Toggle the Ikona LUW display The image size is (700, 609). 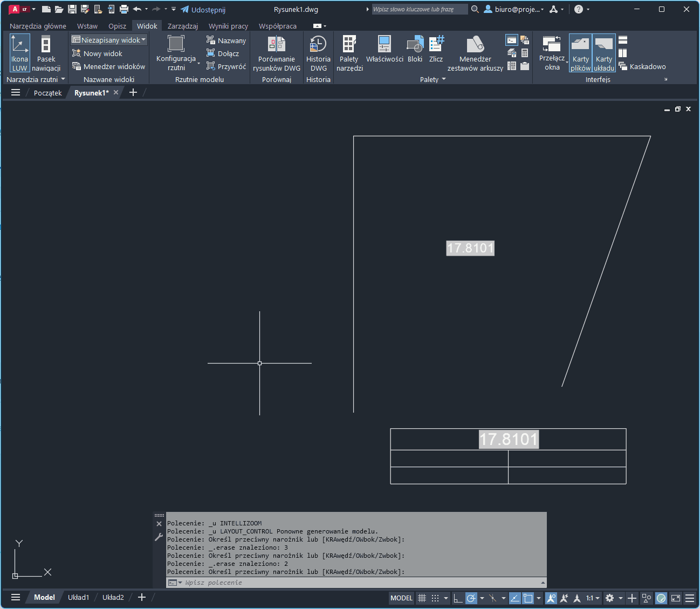pos(19,53)
